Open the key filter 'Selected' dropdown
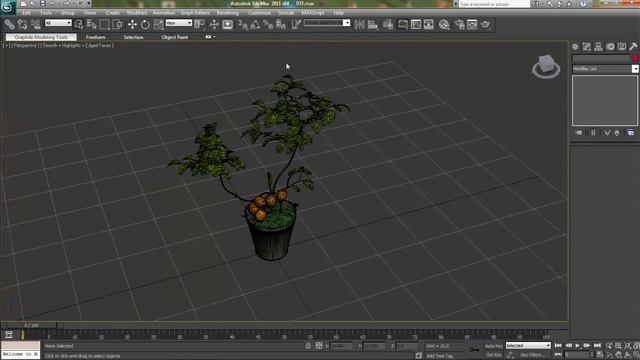The width and height of the screenshot is (640, 360). [528, 346]
